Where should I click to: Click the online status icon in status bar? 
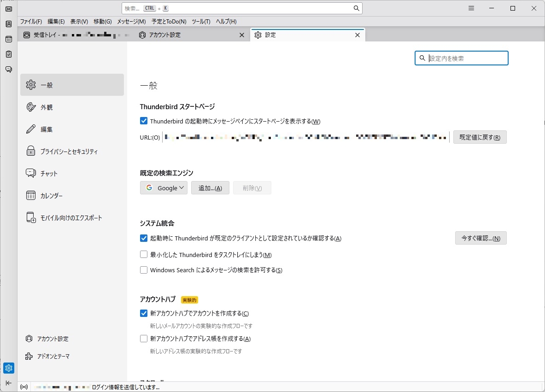[23, 387]
